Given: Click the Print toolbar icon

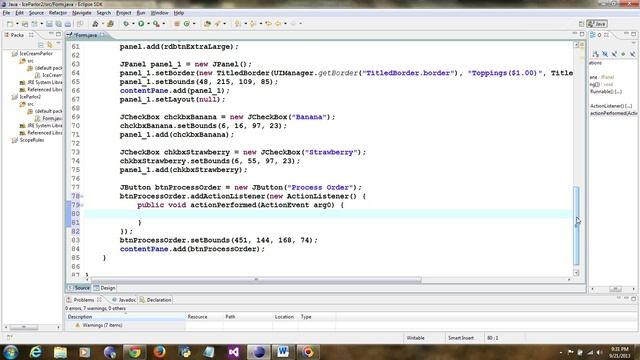Looking at the screenshot, I should pyautogui.click(x=68, y=24).
